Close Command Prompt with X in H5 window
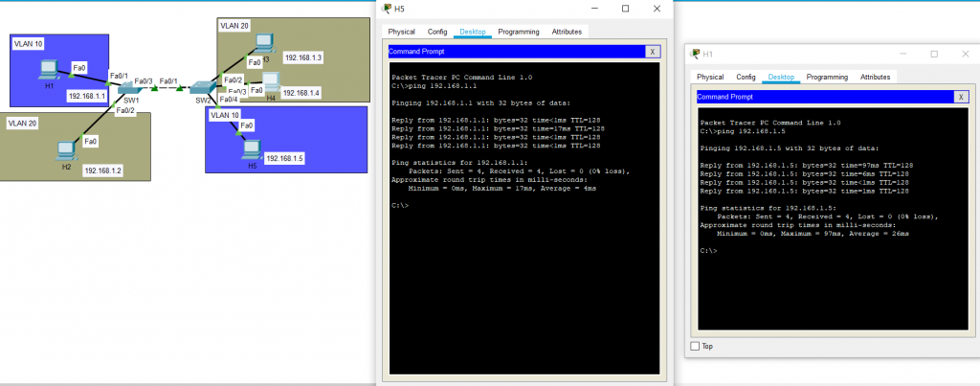 coord(652,52)
